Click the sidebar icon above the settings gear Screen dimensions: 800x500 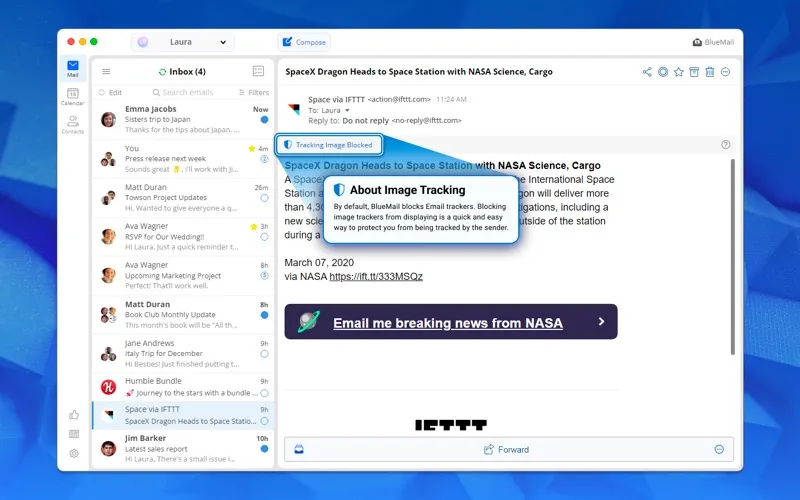pos(74,434)
